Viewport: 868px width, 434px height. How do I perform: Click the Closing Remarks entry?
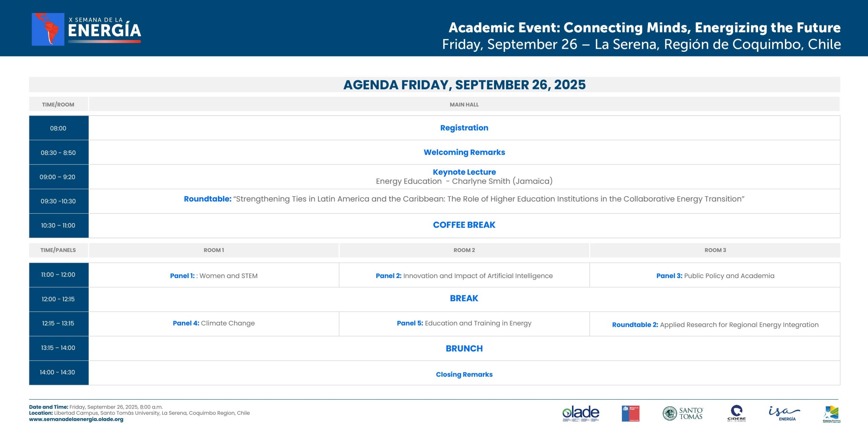464,374
